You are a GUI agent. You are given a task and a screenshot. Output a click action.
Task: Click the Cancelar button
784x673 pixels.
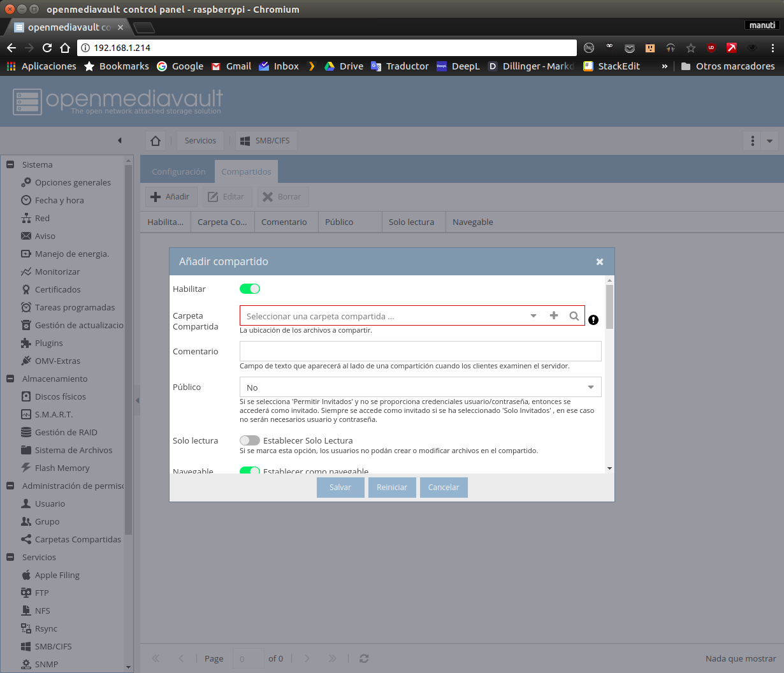[x=444, y=487]
